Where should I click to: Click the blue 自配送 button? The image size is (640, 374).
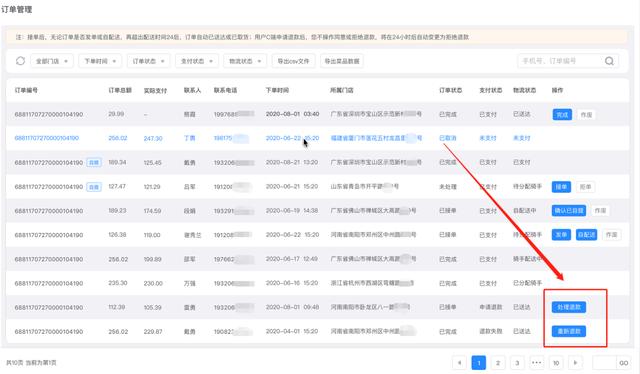[586, 235]
